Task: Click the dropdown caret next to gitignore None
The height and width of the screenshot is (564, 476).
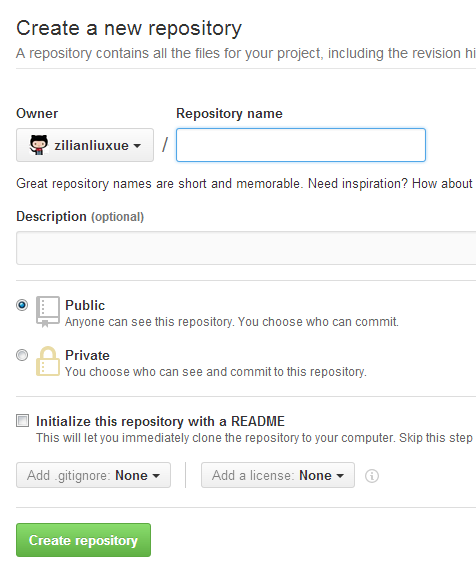Action: coord(156,476)
